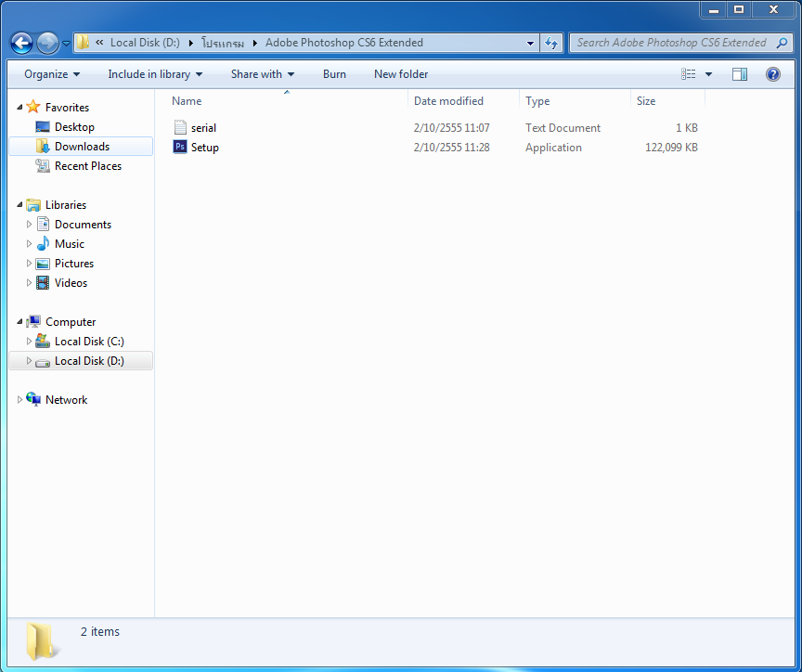Refresh the folder view
Screen dimensions: 802x672
tap(550, 43)
